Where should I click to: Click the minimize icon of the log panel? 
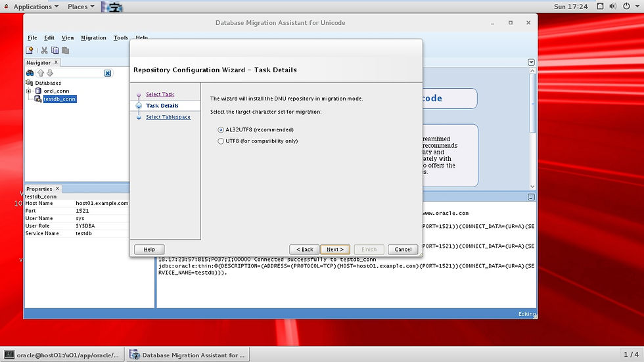point(531,197)
